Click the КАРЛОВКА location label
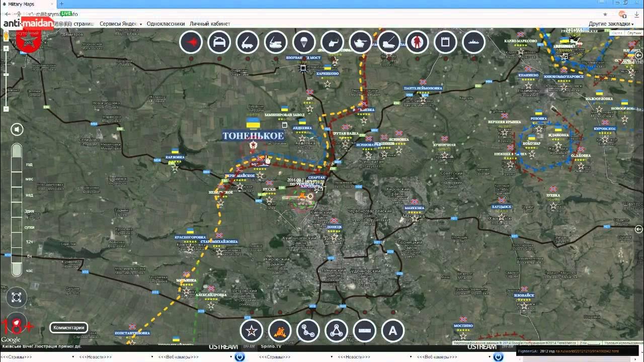644x362 pixels. (175, 157)
